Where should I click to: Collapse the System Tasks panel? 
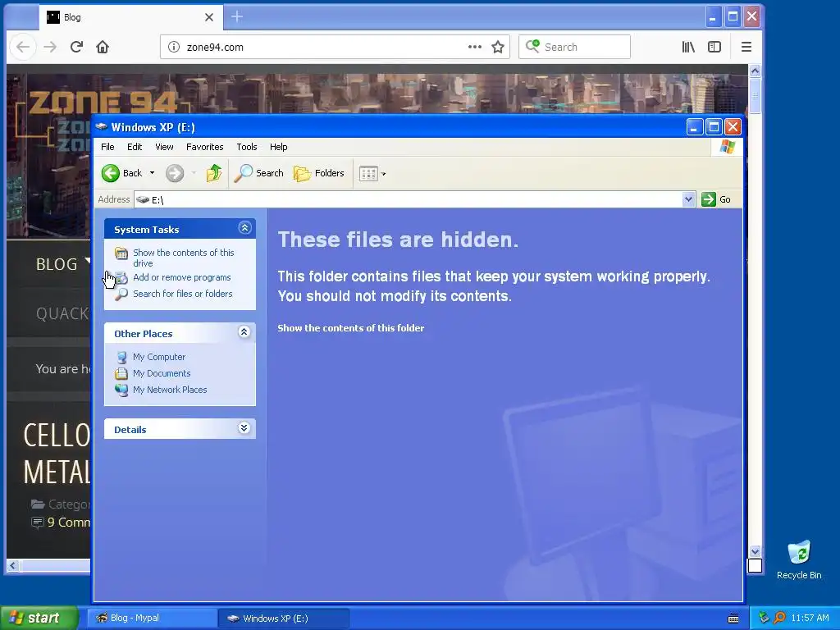[x=244, y=228]
